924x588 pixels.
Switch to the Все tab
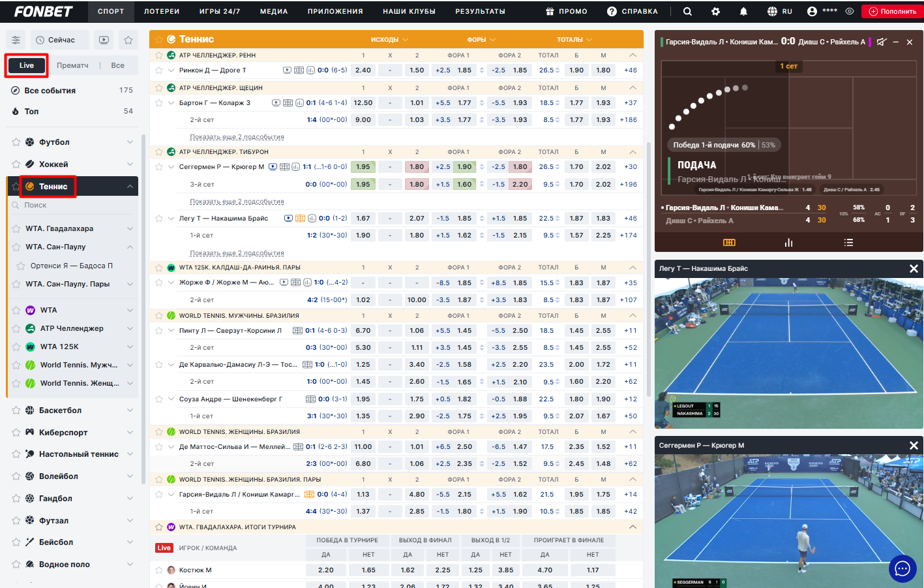[117, 65]
